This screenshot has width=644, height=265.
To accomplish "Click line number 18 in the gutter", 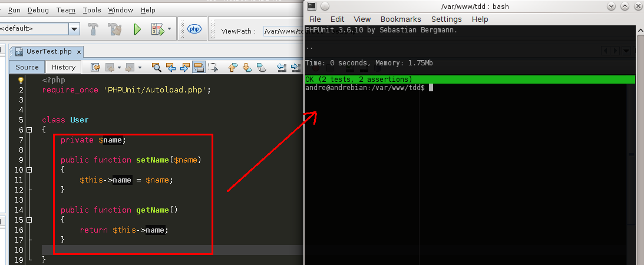I will pyautogui.click(x=19, y=250).
